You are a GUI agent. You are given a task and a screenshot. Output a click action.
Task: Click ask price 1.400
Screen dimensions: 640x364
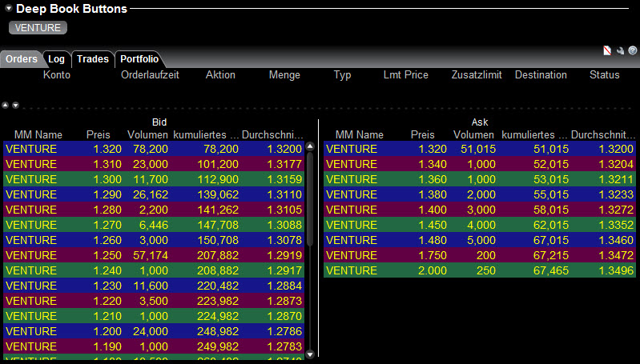coord(433,210)
